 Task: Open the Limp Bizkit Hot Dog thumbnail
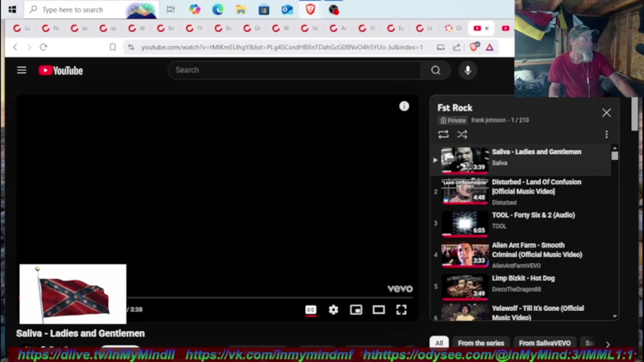[465, 287]
